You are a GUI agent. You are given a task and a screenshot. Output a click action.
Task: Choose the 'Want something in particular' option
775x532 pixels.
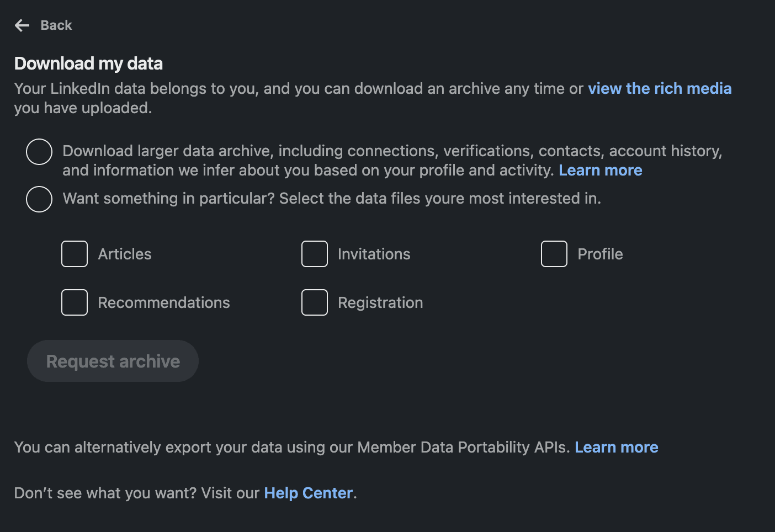(x=39, y=199)
